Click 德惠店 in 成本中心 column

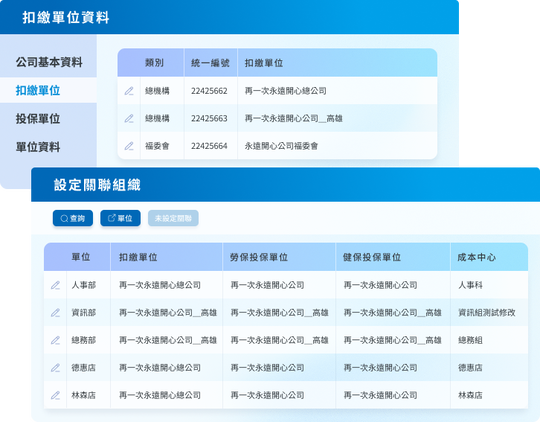click(x=470, y=368)
